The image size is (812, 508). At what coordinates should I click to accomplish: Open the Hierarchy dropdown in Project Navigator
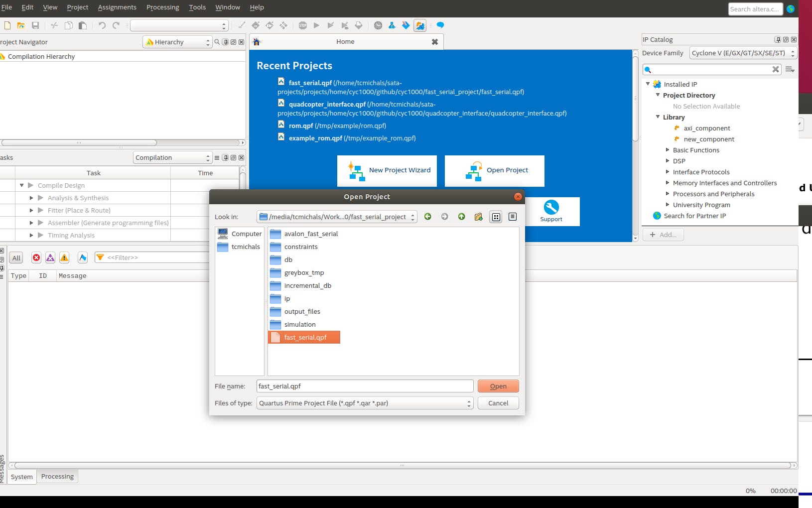[178, 42]
